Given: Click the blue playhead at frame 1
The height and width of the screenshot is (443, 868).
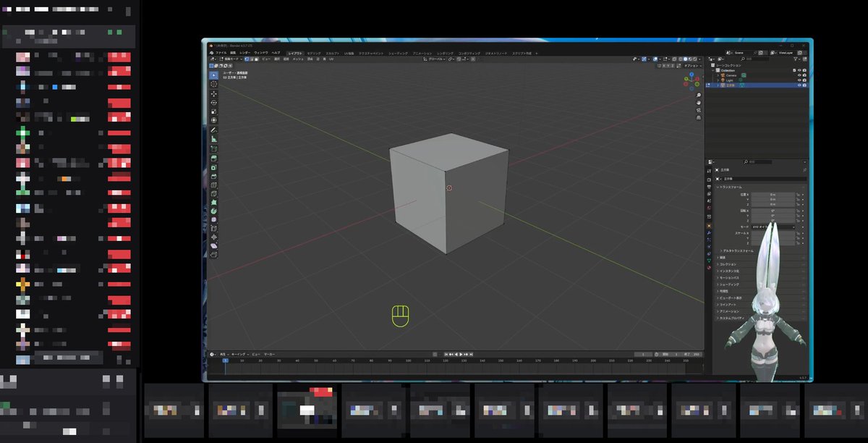Looking at the screenshot, I should [225, 360].
